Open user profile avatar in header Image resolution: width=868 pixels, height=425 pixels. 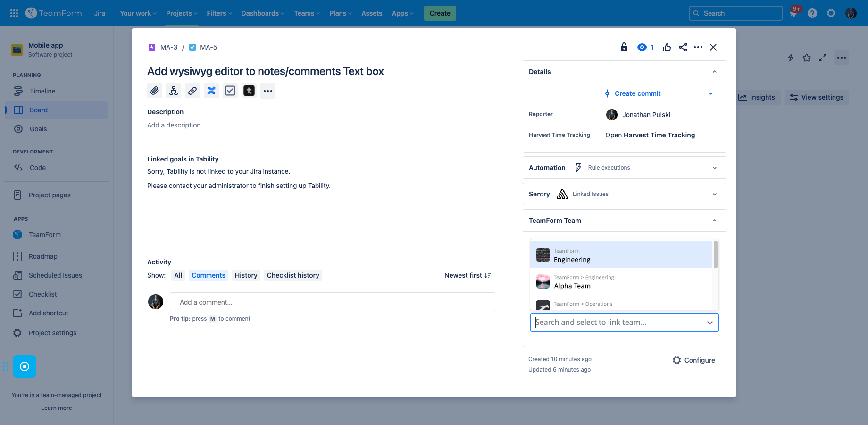tap(851, 13)
